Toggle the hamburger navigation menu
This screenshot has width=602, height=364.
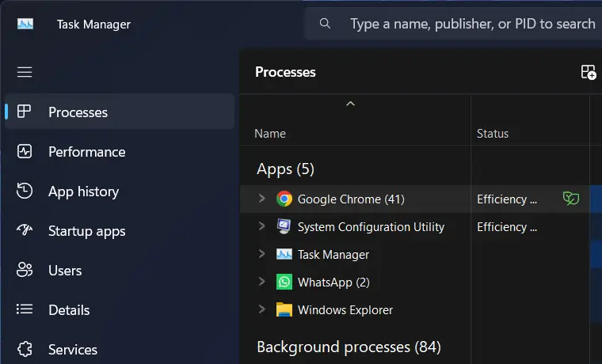pos(25,72)
